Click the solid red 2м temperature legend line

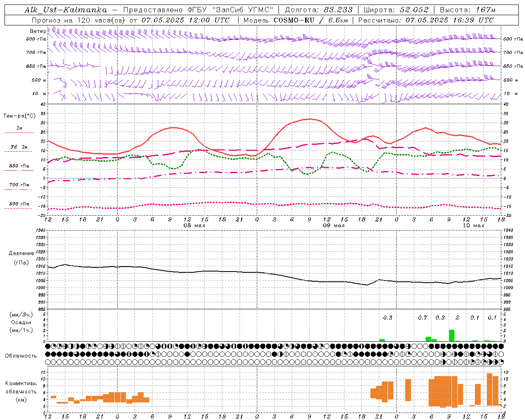pyautogui.click(x=19, y=132)
